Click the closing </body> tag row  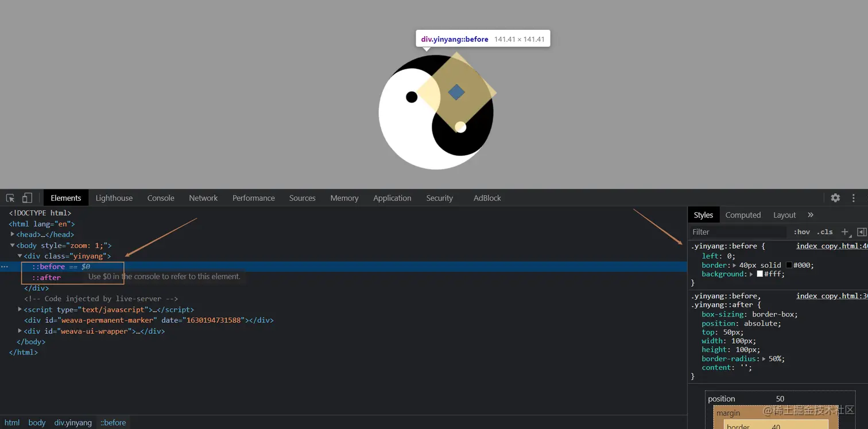pos(31,342)
